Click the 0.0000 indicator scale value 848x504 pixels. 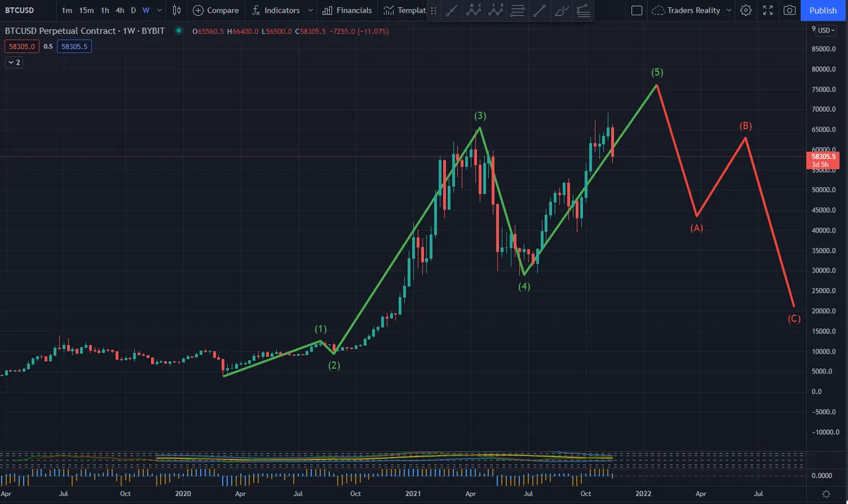coord(822,476)
